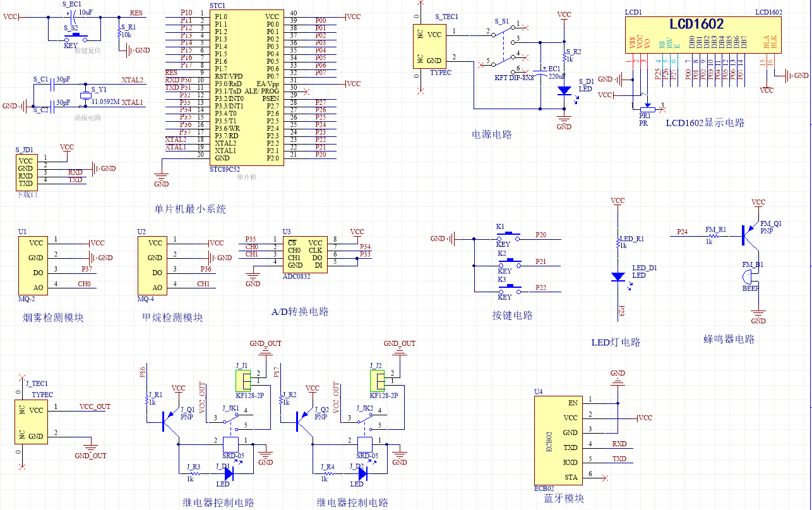Viewport: 812px width, 510px height.
Task: Click the U3 ADC0832 converter chip
Action: (304, 254)
